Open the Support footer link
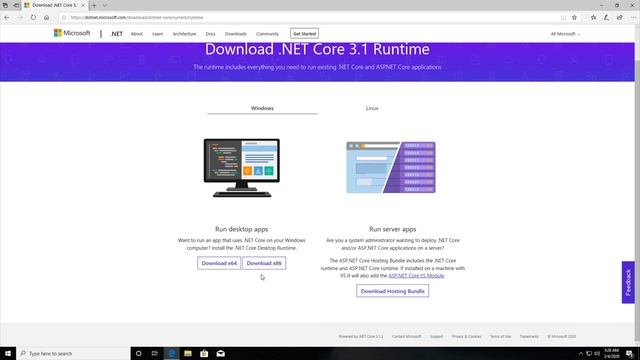The width and height of the screenshot is (640, 360). (x=436, y=336)
